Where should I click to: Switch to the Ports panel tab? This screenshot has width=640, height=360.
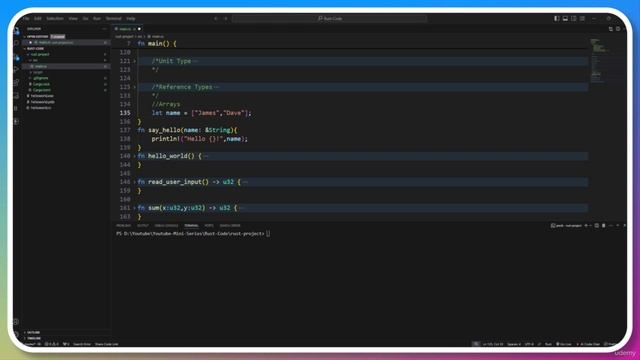(x=209, y=225)
